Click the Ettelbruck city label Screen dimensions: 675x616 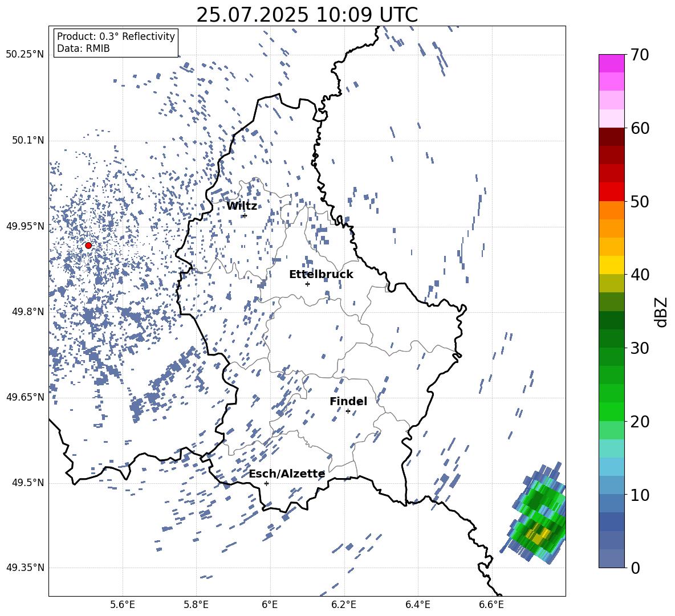(321, 275)
